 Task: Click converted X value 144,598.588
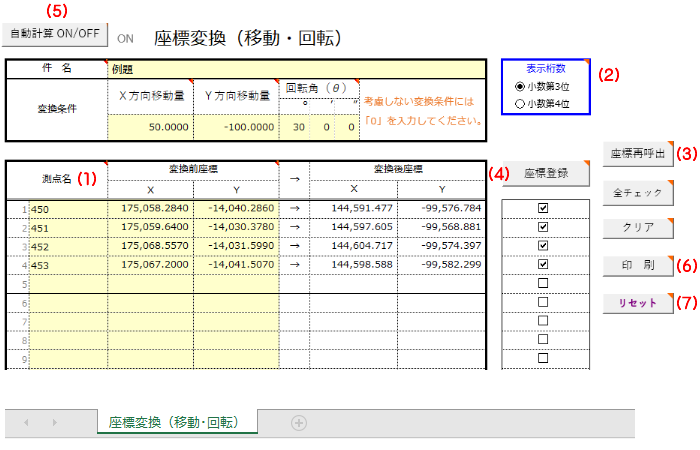(x=354, y=265)
